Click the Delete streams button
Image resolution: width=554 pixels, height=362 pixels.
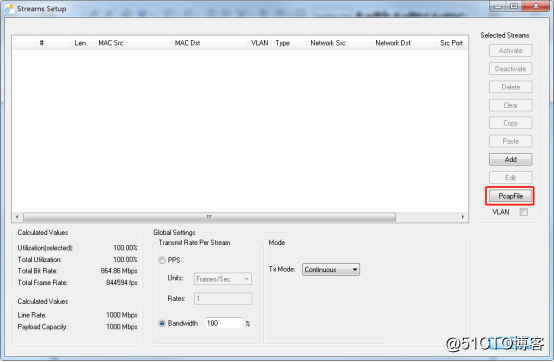510,87
